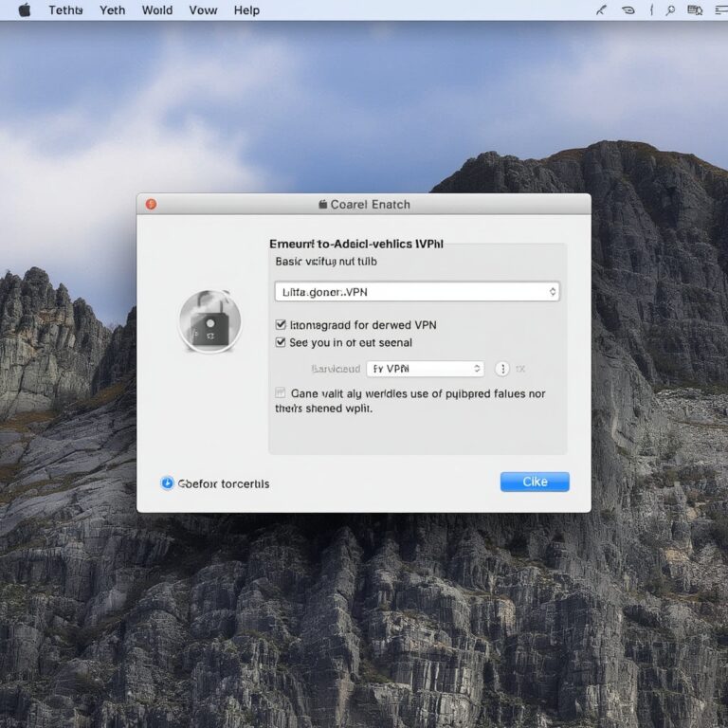Click the curved status icon left of the vertical bar icon
728x728 pixels.
628,10
